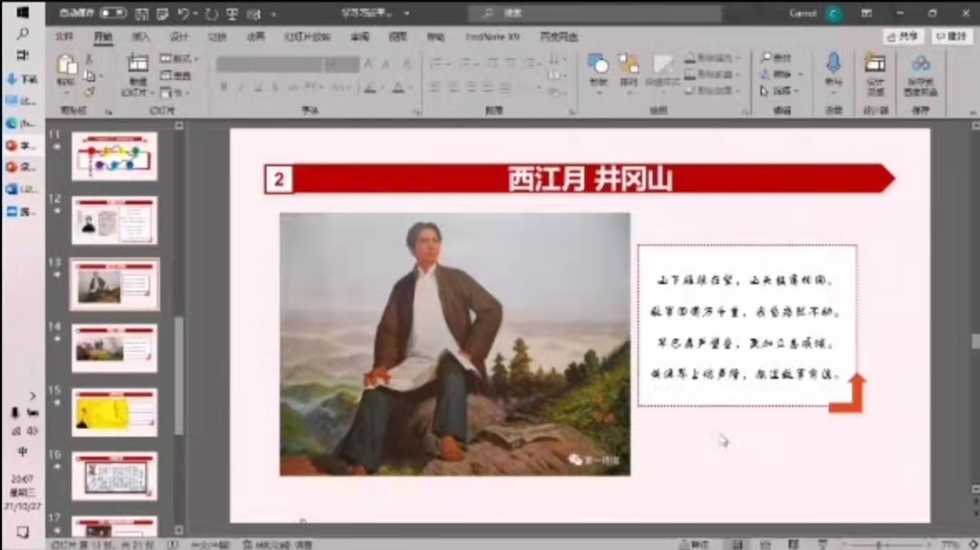Adjust the zoom slider in status bar
Image resolution: width=980 pixels, height=550 pixels.
pyautogui.click(x=878, y=545)
